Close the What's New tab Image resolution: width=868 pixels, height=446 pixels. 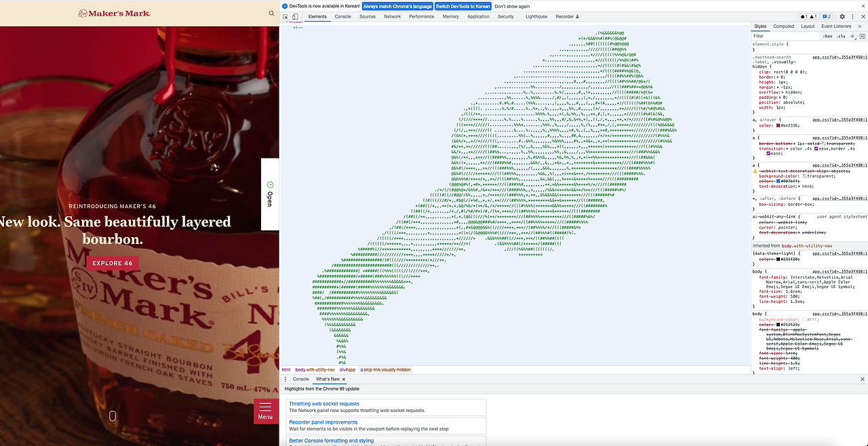[344, 379]
